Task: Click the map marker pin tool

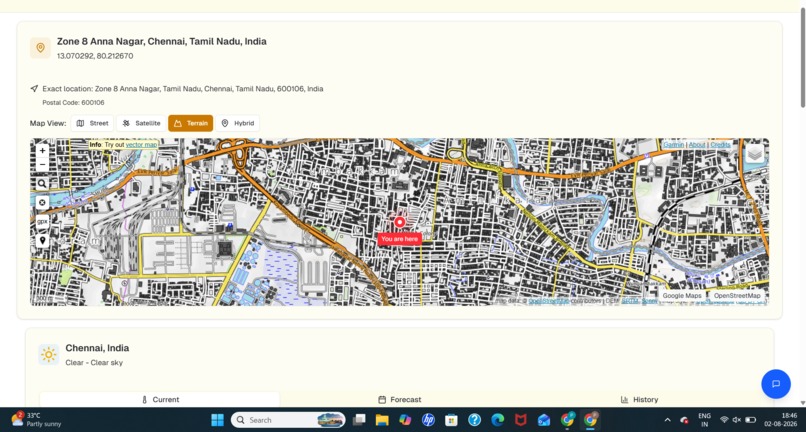Action: click(x=42, y=241)
